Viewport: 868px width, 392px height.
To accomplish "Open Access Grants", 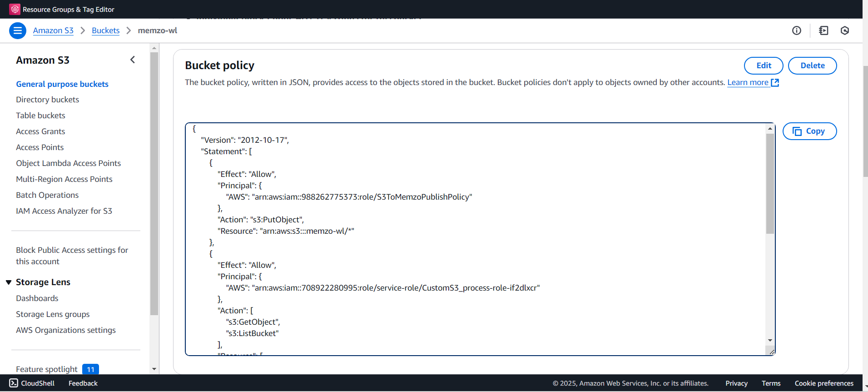I will (40, 131).
